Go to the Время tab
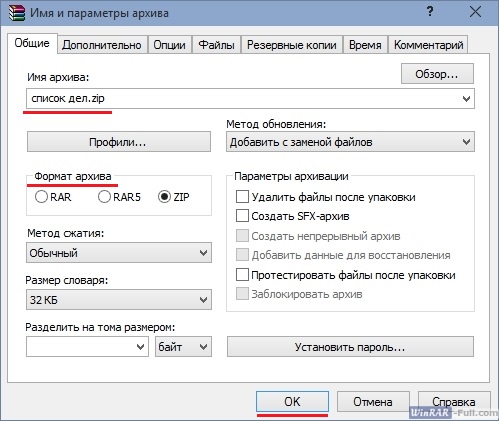The width and height of the screenshot is (499, 421). (365, 45)
